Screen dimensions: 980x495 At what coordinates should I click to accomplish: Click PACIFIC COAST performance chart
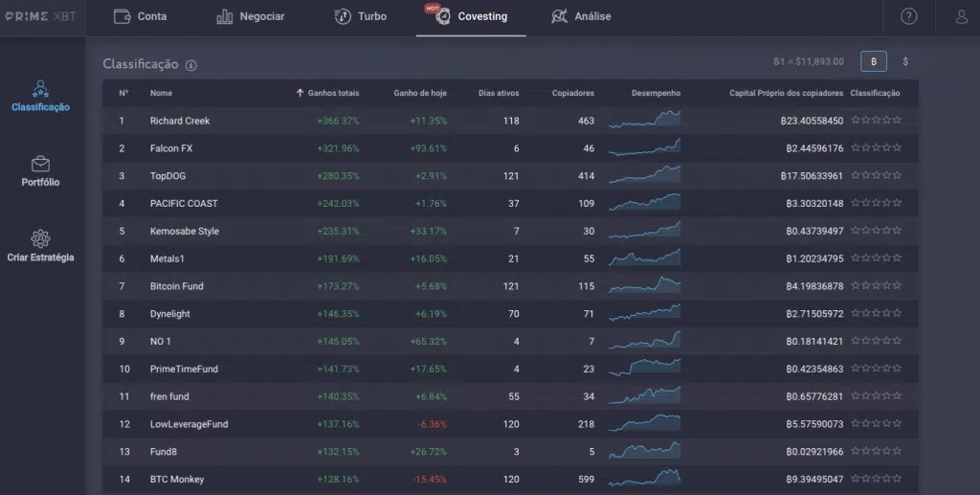pos(644,202)
